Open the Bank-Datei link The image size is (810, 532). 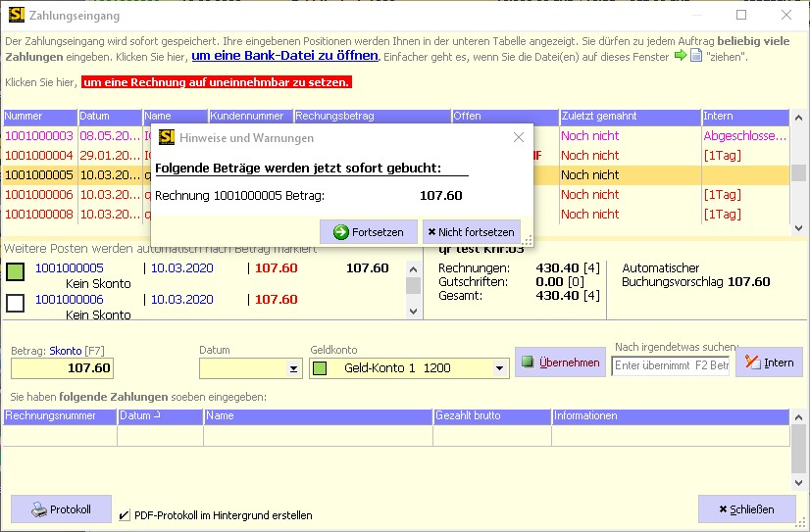coord(284,56)
